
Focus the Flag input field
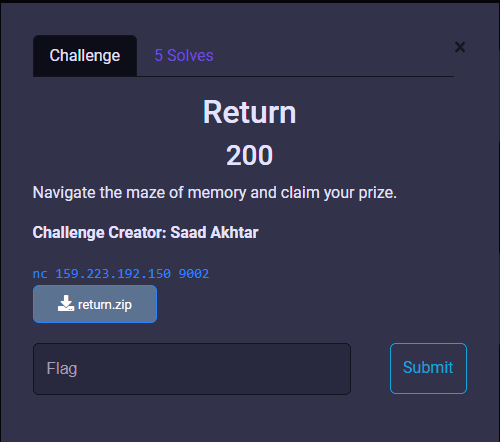click(192, 369)
